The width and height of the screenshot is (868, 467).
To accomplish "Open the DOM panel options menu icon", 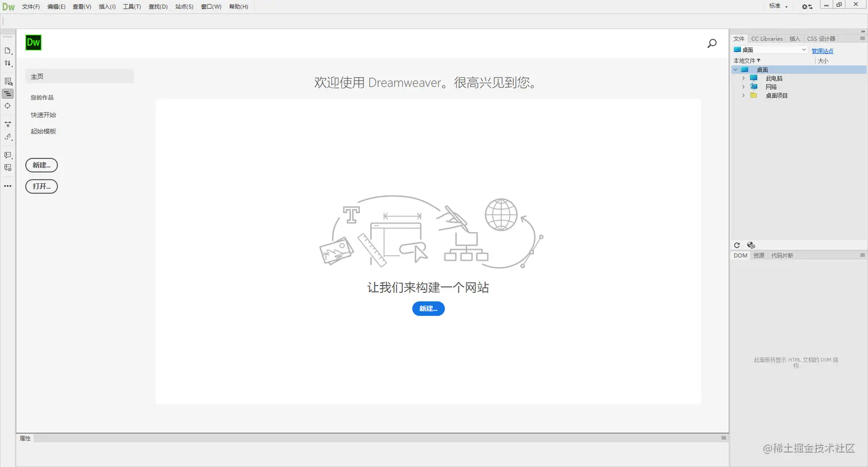I will tap(862, 255).
